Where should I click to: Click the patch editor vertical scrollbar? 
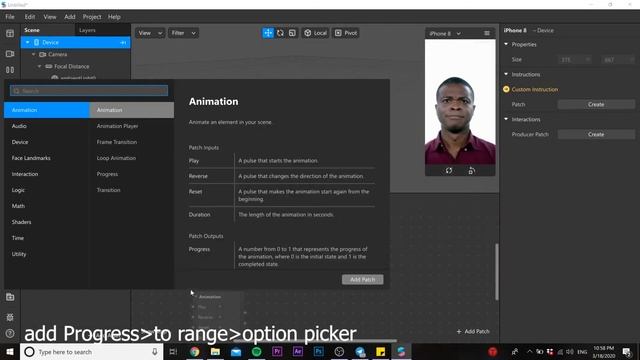pos(497,272)
